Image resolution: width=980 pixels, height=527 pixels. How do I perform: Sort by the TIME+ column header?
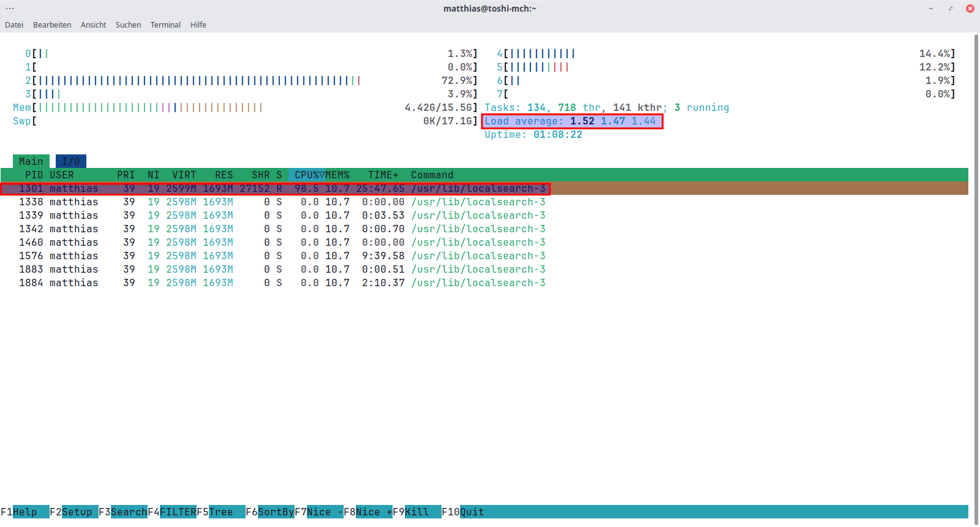(x=383, y=175)
